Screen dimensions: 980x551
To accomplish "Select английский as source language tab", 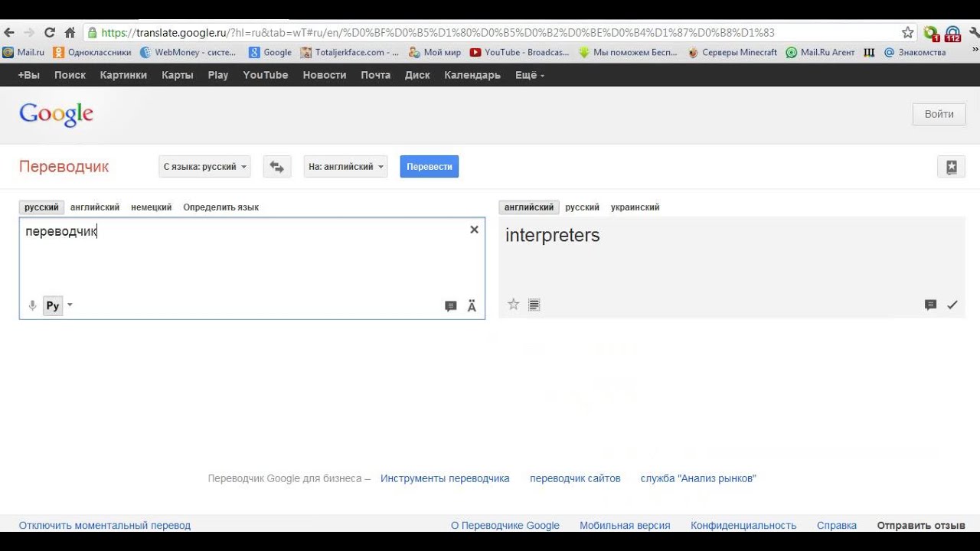I will point(95,207).
